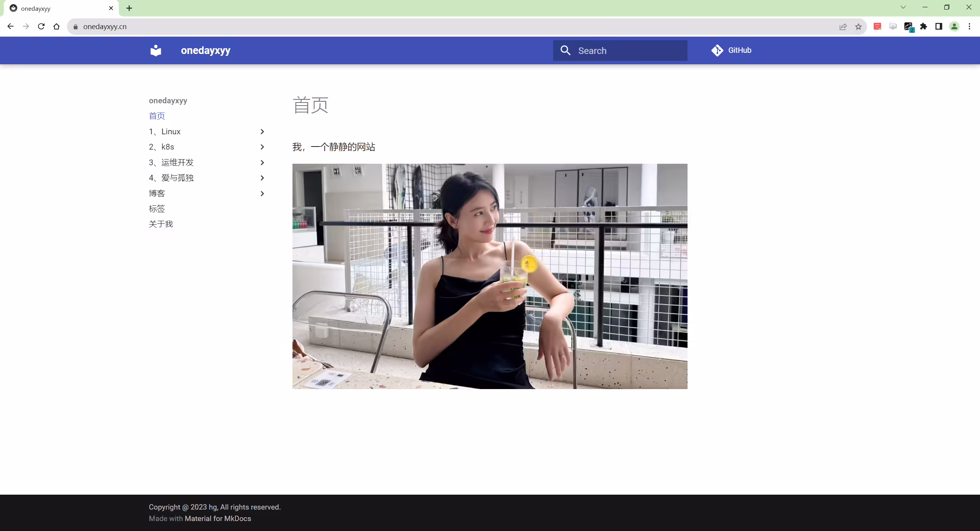Expand the 4、爱与孤独 navigation item
This screenshot has height=531, width=980.
(x=207, y=178)
